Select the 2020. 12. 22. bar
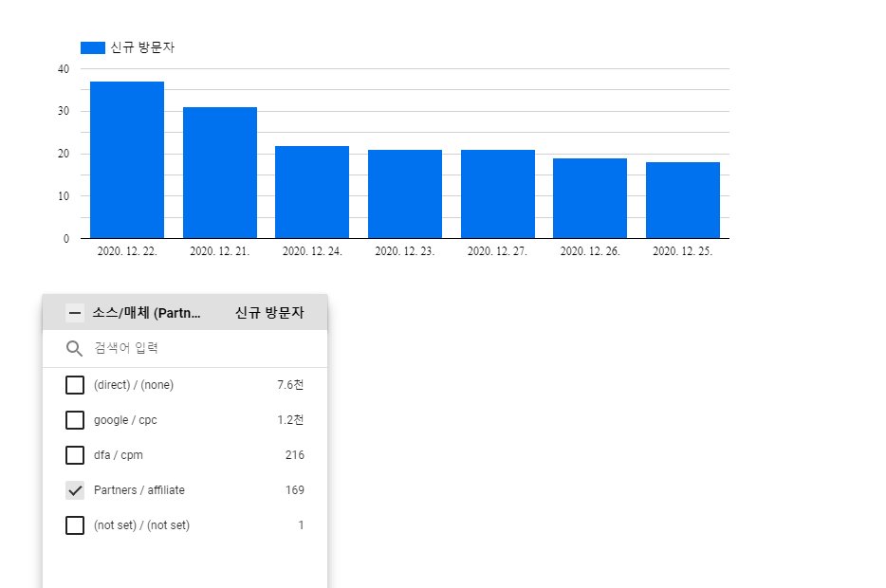886x588 pixels. [x=127, y=160]
